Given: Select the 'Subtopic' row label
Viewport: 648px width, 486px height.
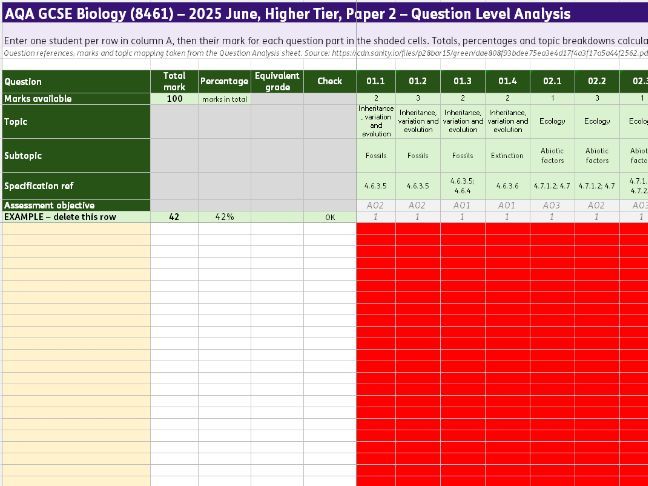Looking at the screenshot, I should 76,156.
